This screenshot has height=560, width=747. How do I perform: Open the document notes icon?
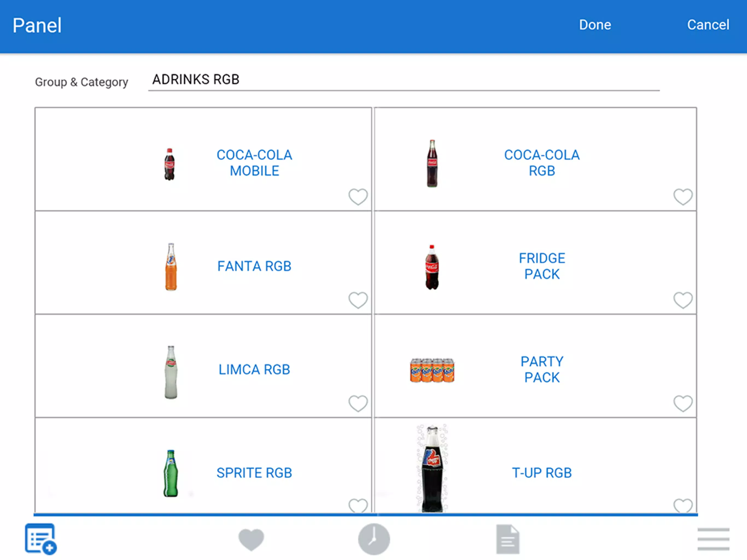(507, 539)
